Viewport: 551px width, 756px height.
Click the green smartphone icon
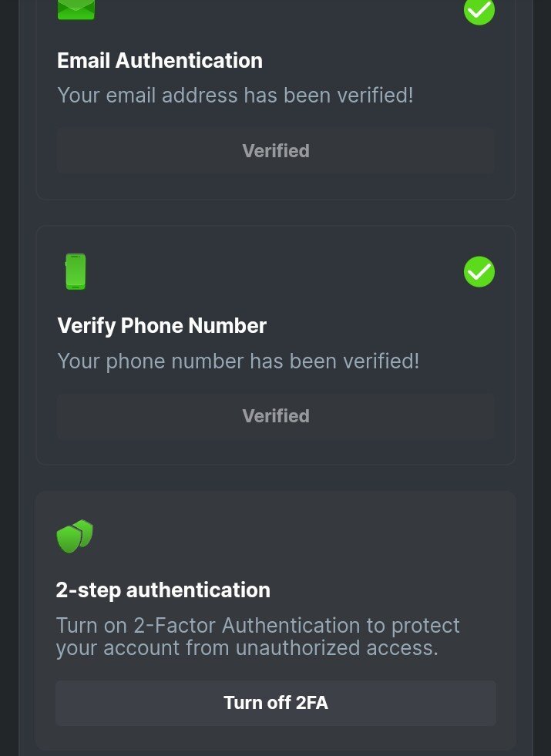[76, 272]
